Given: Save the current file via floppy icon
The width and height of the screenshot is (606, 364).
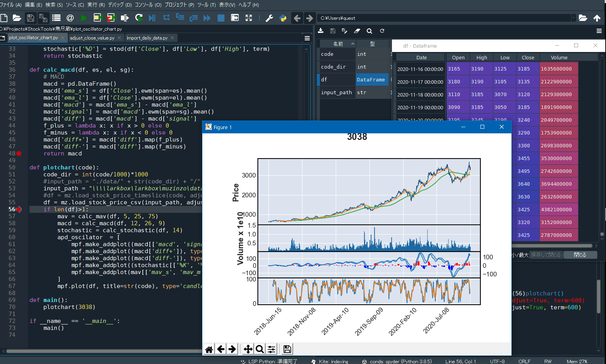Looking at the screenshot, I should pos(30,18).
